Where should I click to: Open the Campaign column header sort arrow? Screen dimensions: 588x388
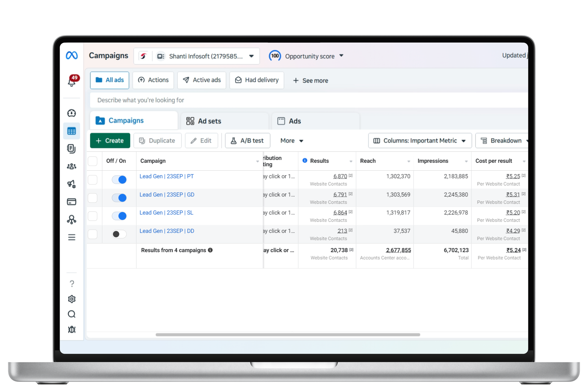pyautogui.click(x=258, y=161)
